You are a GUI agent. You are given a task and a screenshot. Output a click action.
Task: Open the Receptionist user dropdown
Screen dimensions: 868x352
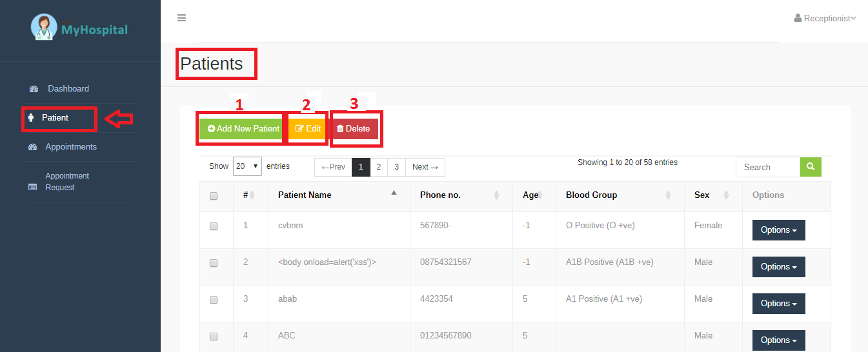pyautogui.click(x=825, y=18)
